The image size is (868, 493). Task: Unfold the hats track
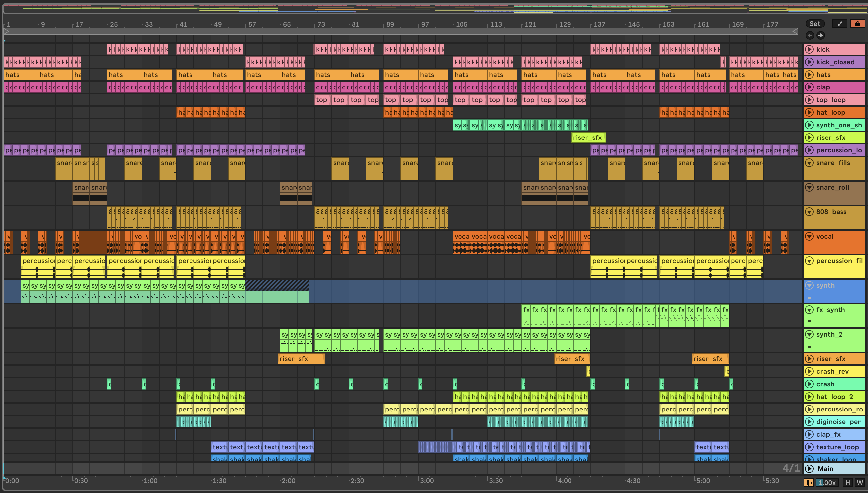(x=809, y=75)
